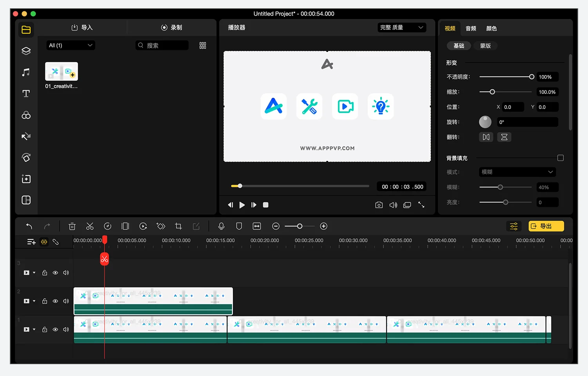
Task: Open the All (1) filter dropdown
Action: pyautogui.click(x=71, y=46)
